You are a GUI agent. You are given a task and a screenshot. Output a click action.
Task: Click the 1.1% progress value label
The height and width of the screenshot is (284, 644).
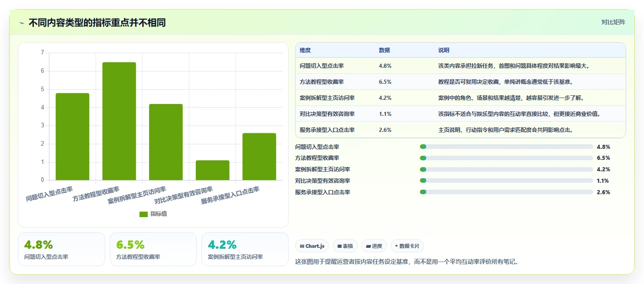coord(603,181)
